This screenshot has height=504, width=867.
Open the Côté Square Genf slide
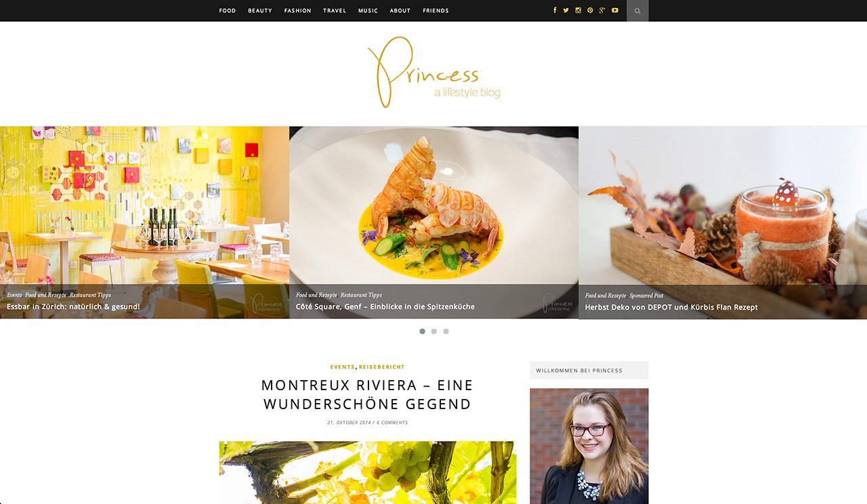click(433, 222)
